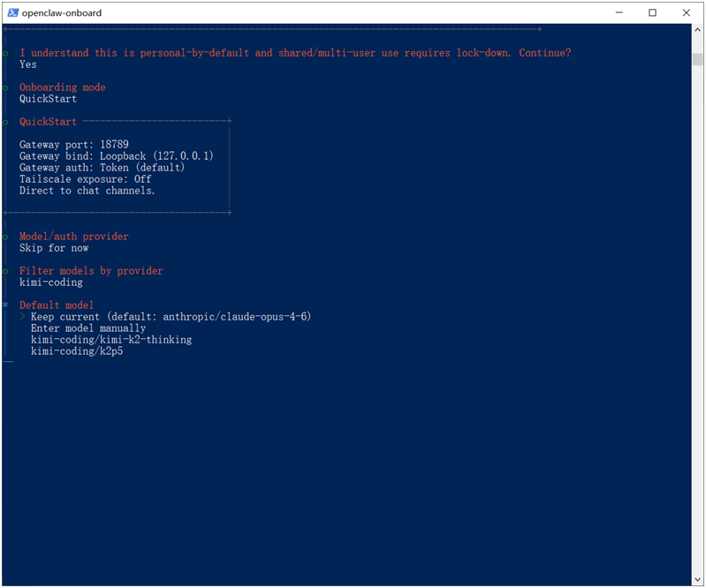Click 'Tailscale exposure: Off' line

tap(85, 179)
